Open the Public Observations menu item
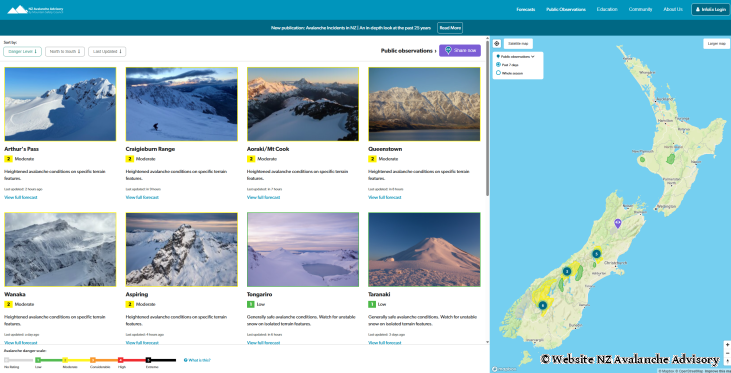This screenshot has height=373, width=731. [566, 9]
